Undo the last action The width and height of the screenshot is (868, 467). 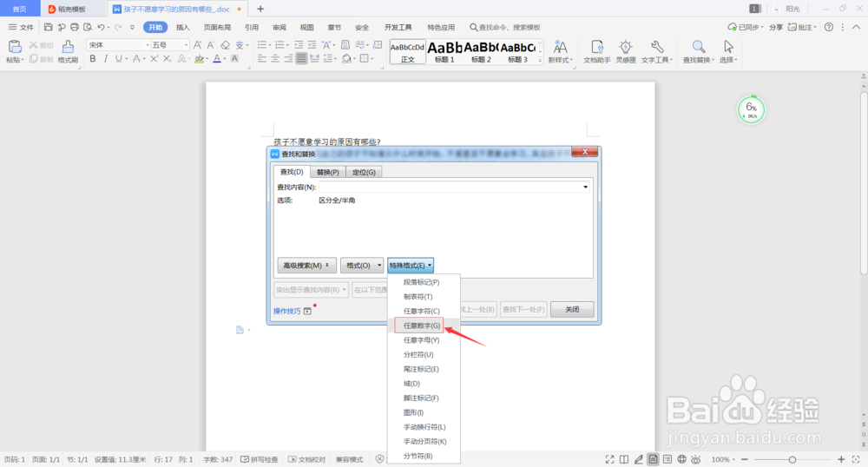[101, 27]
